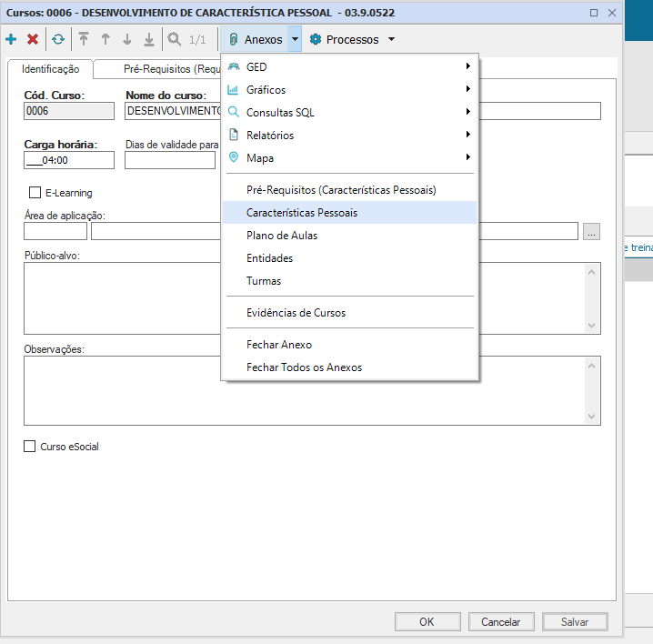Open the Processos dropdown arrow
This screenshot has width=653, height=644.
391,39
